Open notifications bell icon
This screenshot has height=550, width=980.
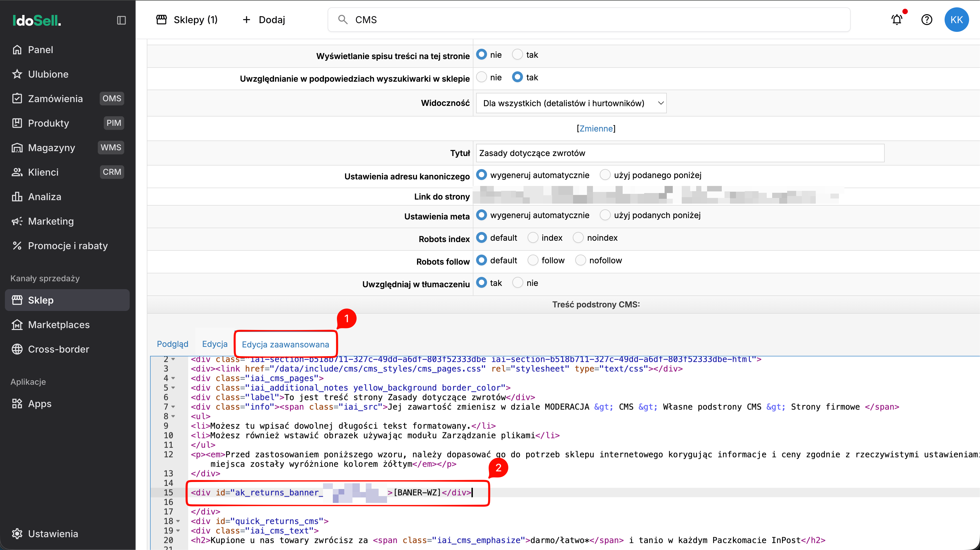[897, 19]
